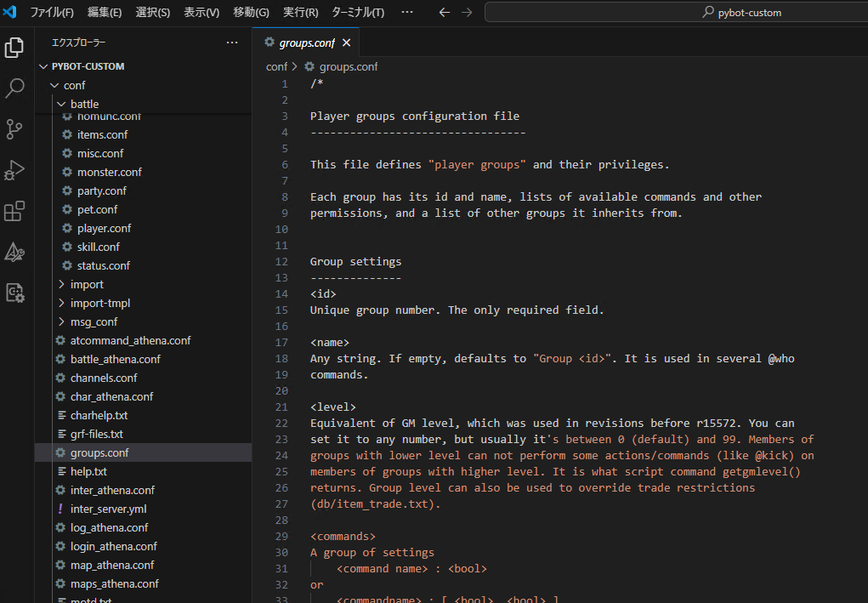Open the ターミナル(T) menu
868x603 pixels.
point(357,13)
